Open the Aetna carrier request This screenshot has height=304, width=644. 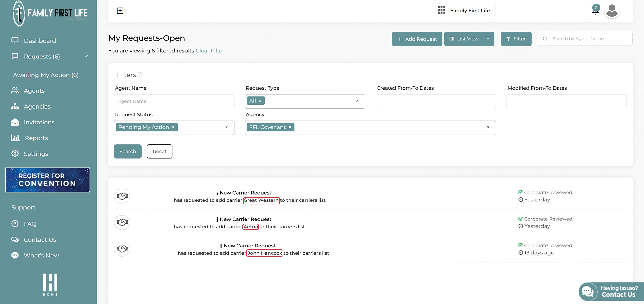pos(370,223)
